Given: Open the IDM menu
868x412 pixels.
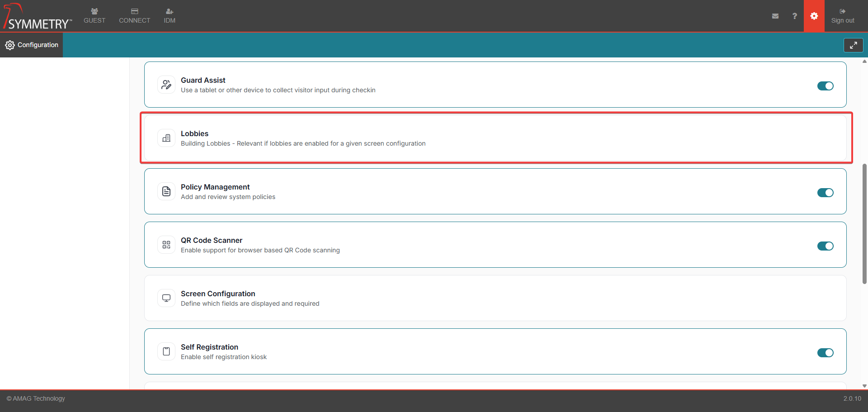Looking at the screenshot, I should point(170,16).
